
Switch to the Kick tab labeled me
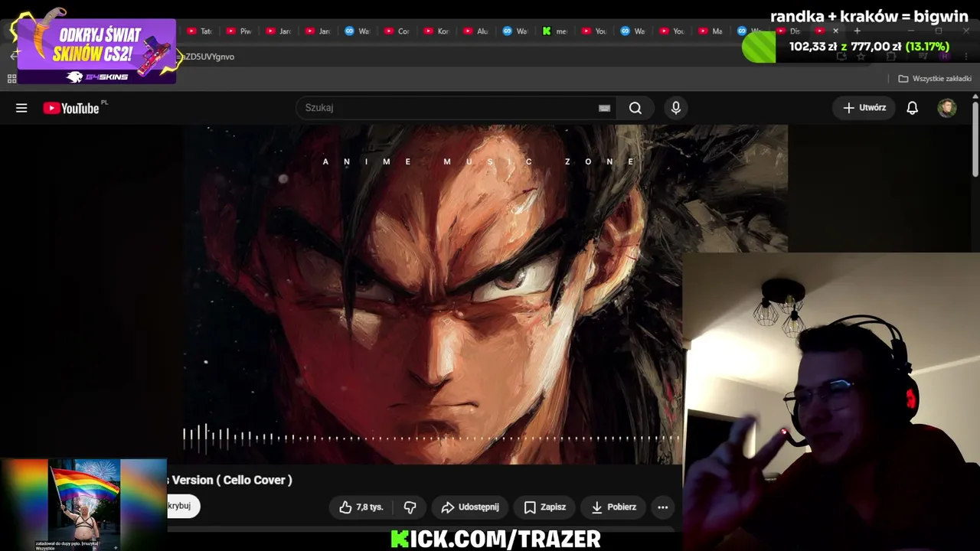click(555, 31)
